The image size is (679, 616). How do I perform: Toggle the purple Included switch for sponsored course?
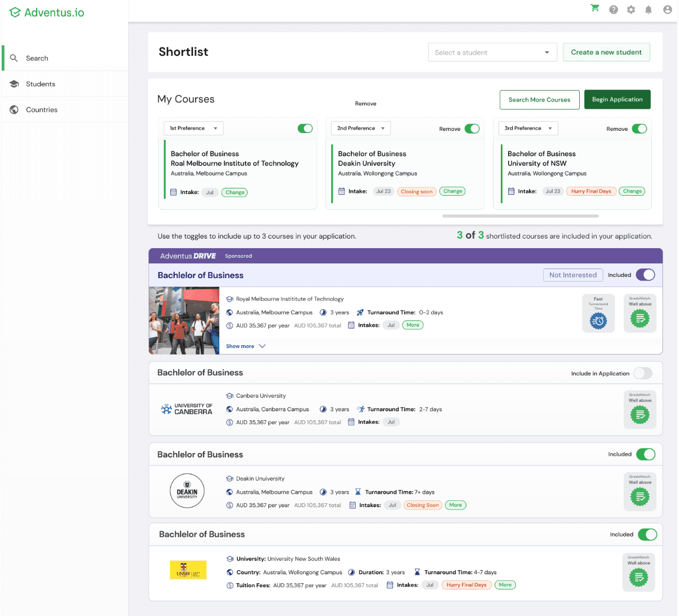coord(646,275)
